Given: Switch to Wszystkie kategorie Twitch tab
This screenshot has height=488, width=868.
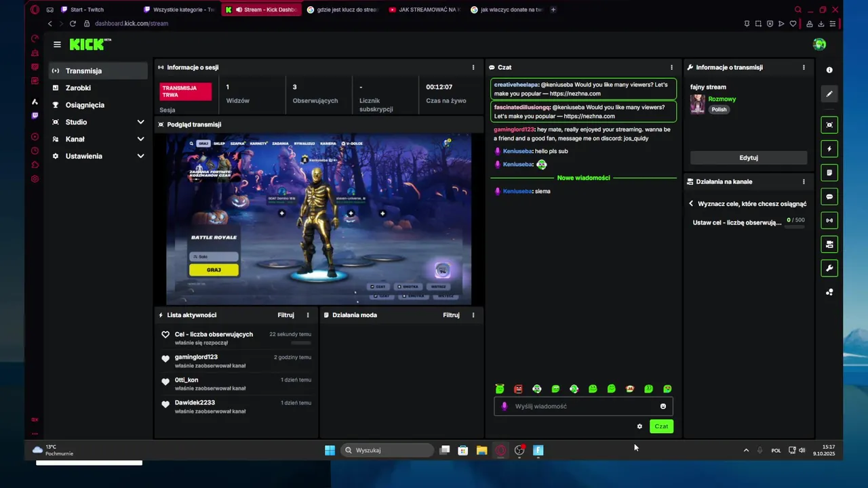Looking at the screenshot, I should 178,9.
